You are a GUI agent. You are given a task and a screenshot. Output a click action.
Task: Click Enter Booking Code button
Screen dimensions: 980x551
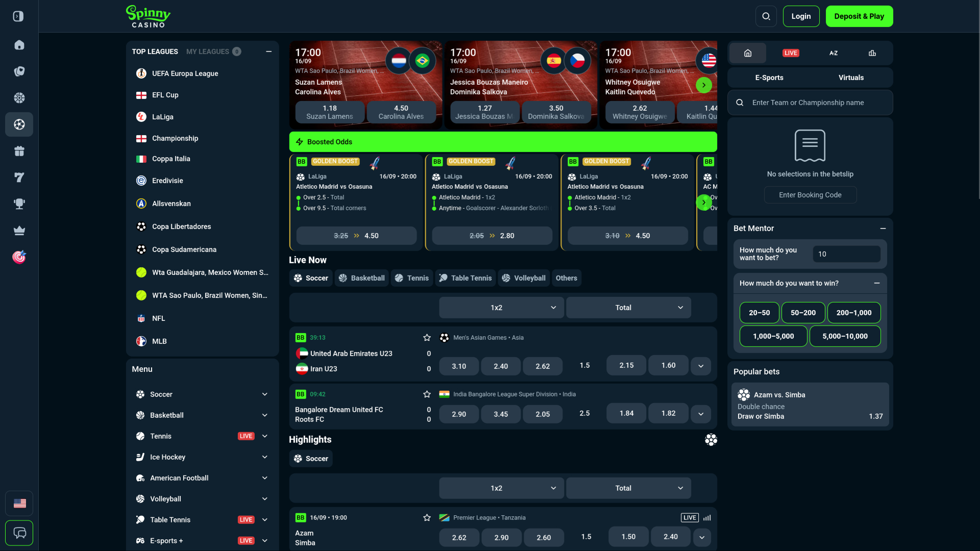810,195
